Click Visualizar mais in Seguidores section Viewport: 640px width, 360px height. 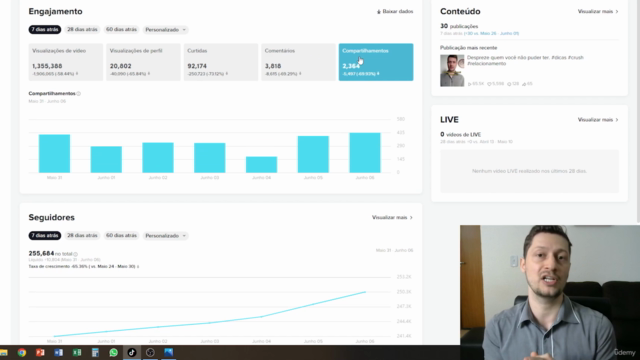tap(392, 218)
